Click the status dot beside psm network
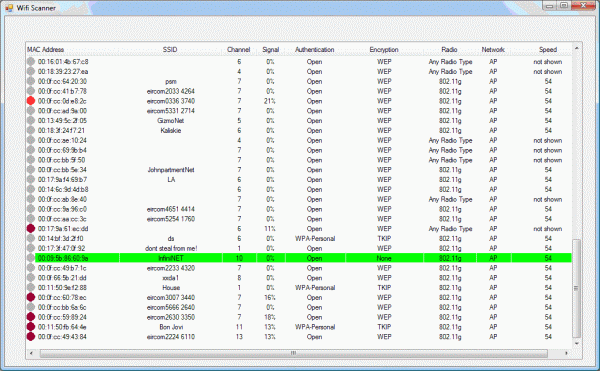 coord(31,81)
